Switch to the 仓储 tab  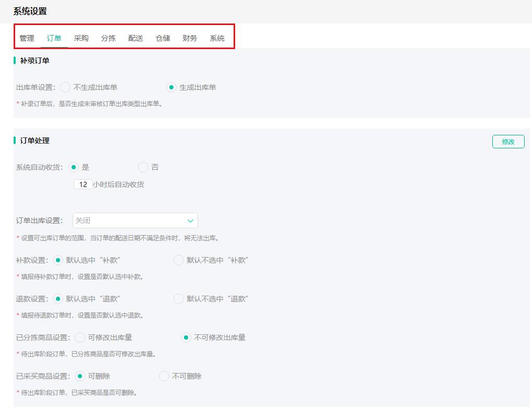click(163, 38)
